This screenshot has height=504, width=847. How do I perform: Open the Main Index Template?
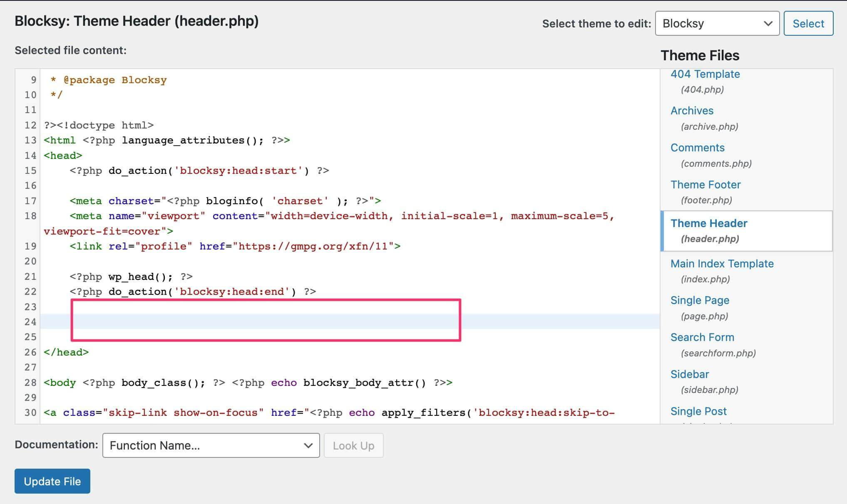coord(722,263)
